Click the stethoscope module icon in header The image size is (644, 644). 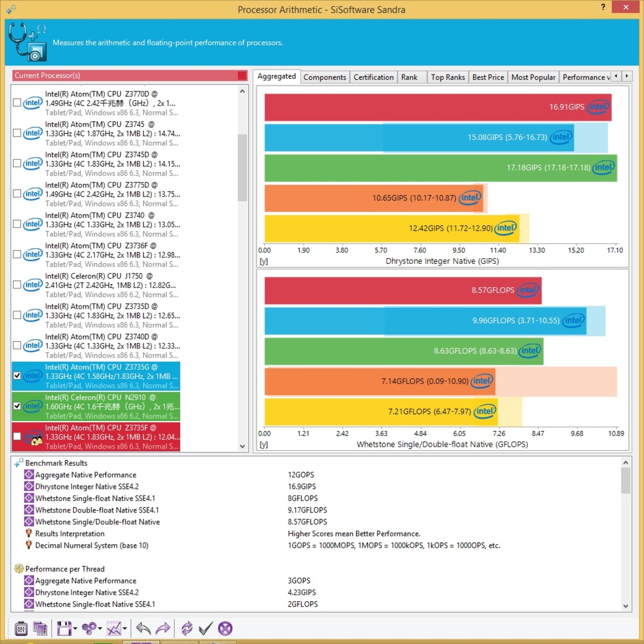[x=28, y=42]
